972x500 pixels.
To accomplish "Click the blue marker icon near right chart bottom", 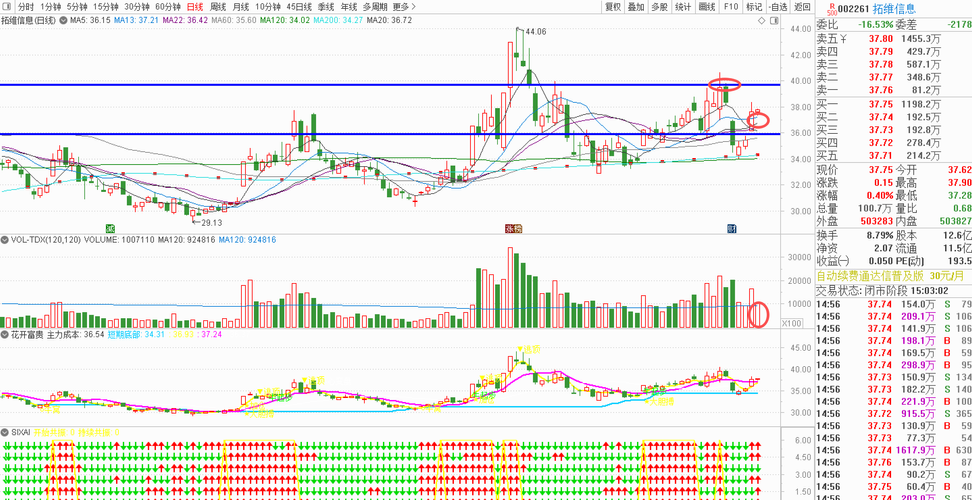I will click(731, 228).
